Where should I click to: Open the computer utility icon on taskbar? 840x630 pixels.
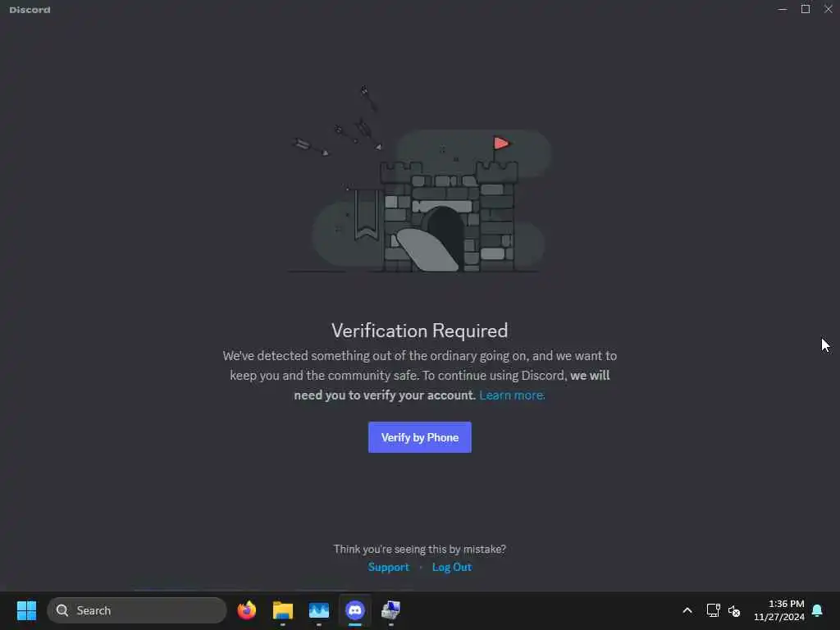pos(390,610)
